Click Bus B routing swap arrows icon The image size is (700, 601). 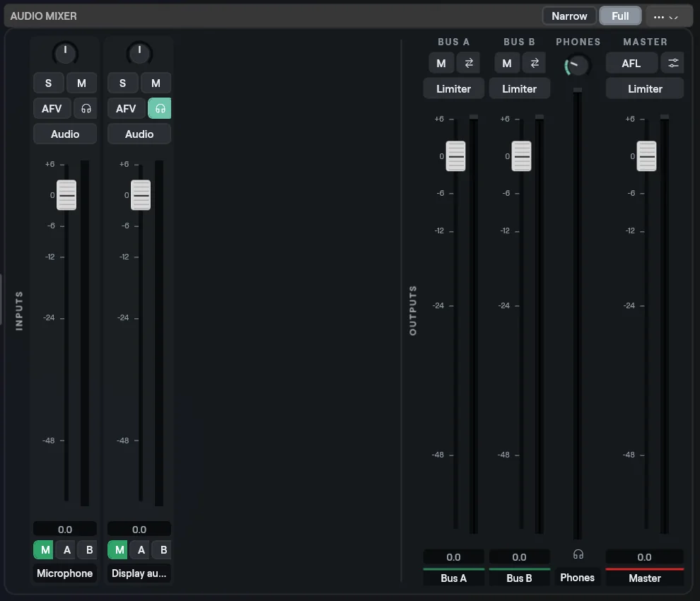(535, 63)
